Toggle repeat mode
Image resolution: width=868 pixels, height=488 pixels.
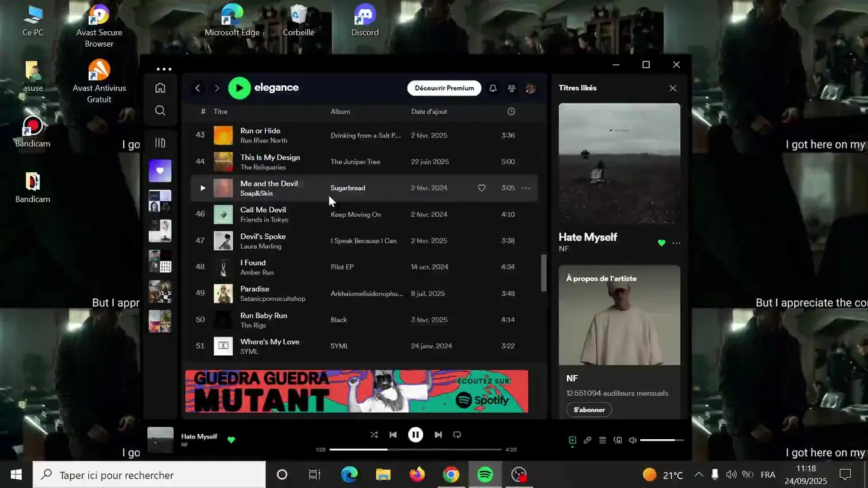[x=457, y=434]
